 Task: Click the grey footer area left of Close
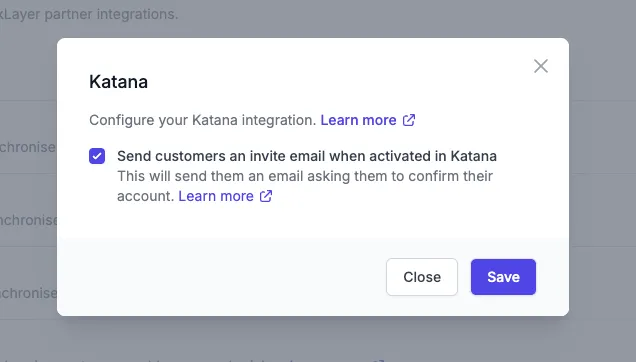click(x=221, y=277)
